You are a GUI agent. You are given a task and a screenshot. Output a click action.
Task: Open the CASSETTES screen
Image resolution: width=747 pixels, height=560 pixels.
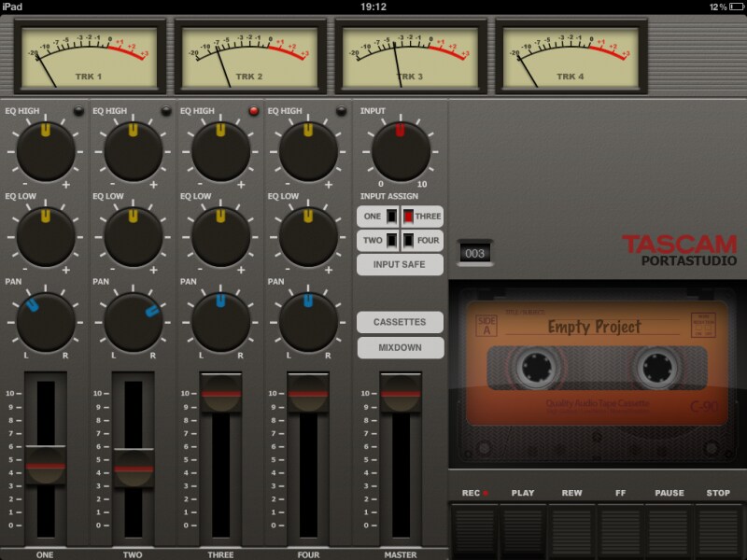tap(400, 322)
